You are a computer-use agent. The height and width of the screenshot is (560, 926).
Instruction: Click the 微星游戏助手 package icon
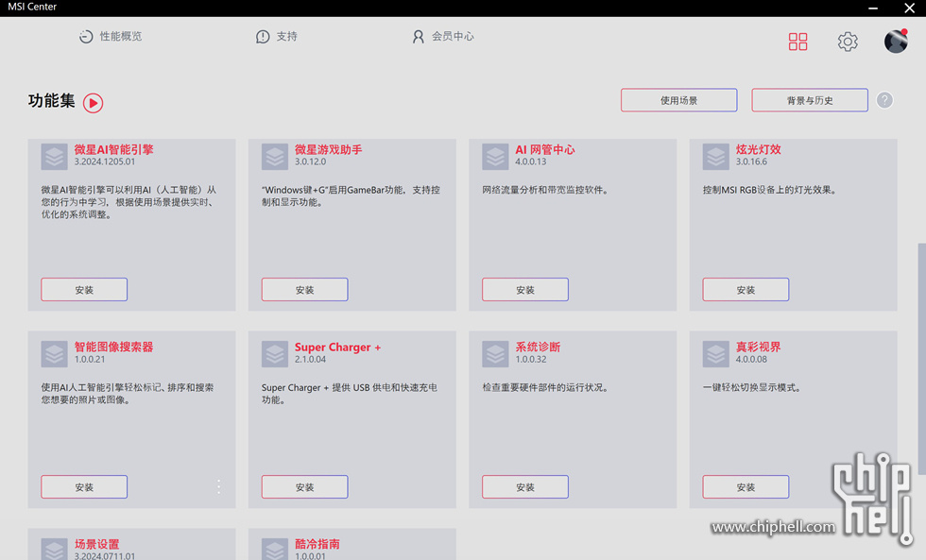click(275, 157)
